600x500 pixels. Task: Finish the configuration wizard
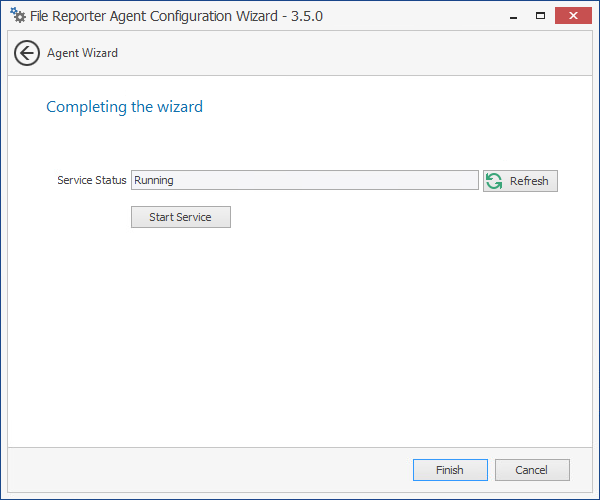[x=450, y=470]
